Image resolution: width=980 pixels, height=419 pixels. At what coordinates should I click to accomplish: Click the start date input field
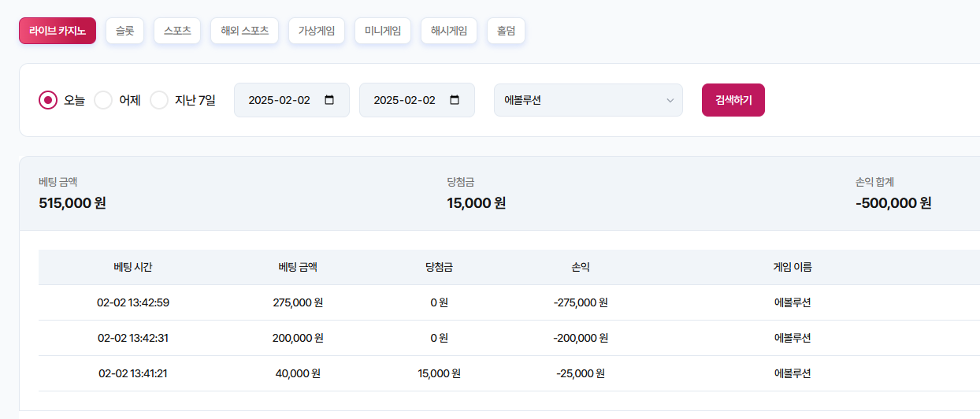(x=291, y=100)
